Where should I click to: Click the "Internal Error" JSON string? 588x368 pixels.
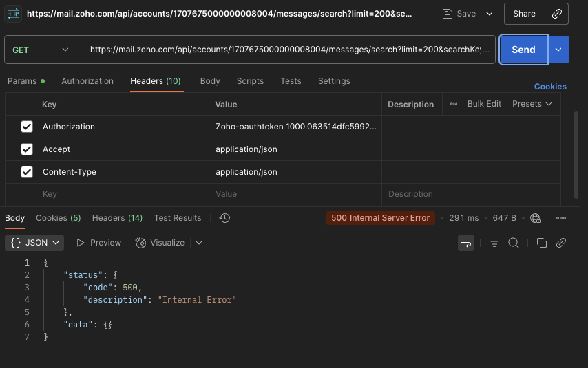197,300
